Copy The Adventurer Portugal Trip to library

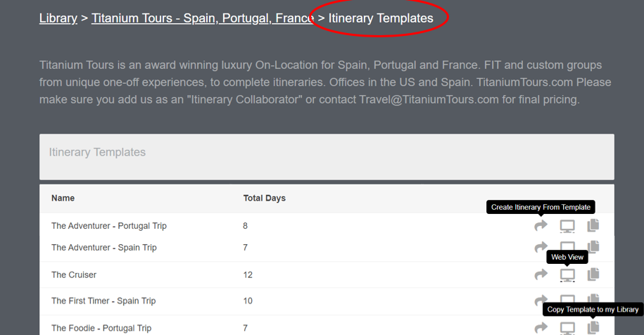(x=593, y=225)
